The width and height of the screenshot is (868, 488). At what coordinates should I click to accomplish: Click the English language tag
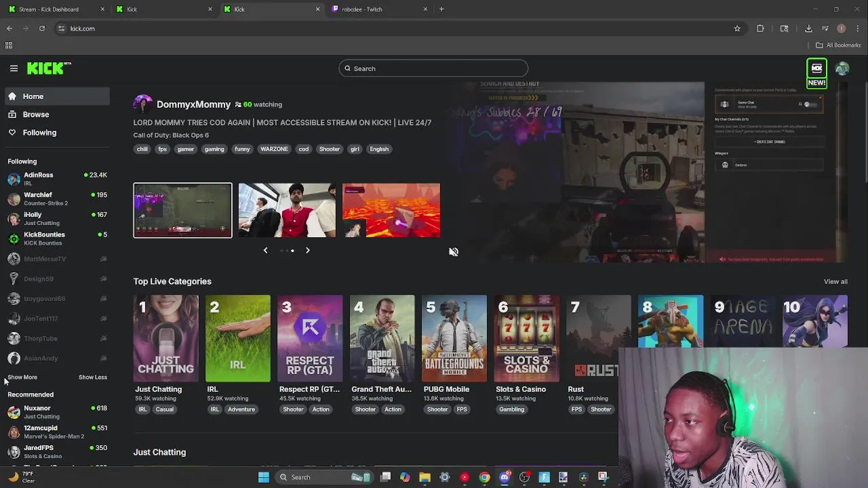tap(379, 149)
